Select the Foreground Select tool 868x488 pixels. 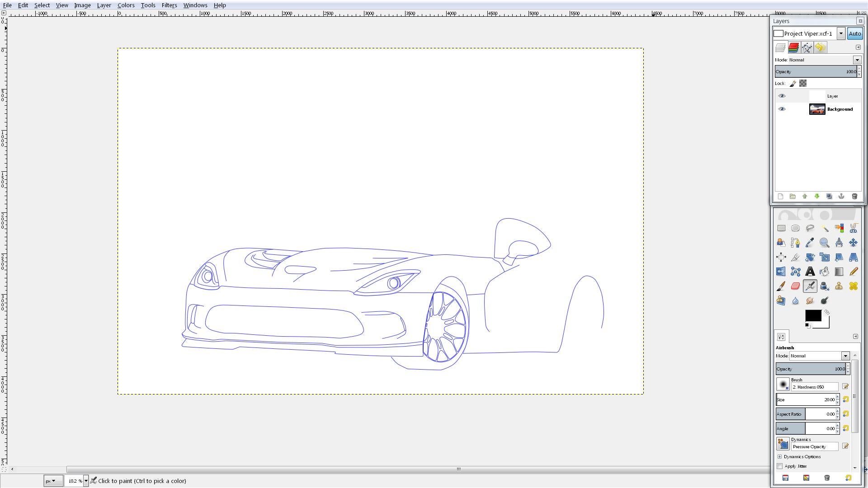pos(781,243)
